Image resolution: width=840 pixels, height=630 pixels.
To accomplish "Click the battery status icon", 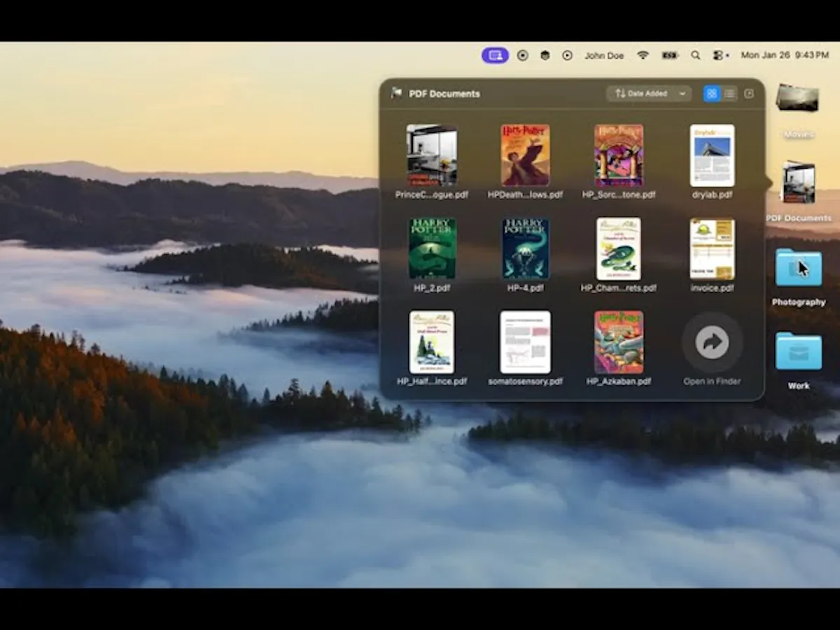I will [x=670, y=55].
